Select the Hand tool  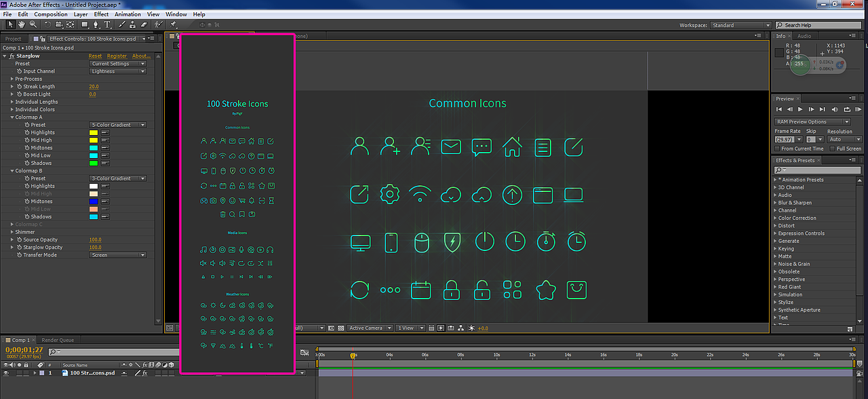[x=22, y=24]
